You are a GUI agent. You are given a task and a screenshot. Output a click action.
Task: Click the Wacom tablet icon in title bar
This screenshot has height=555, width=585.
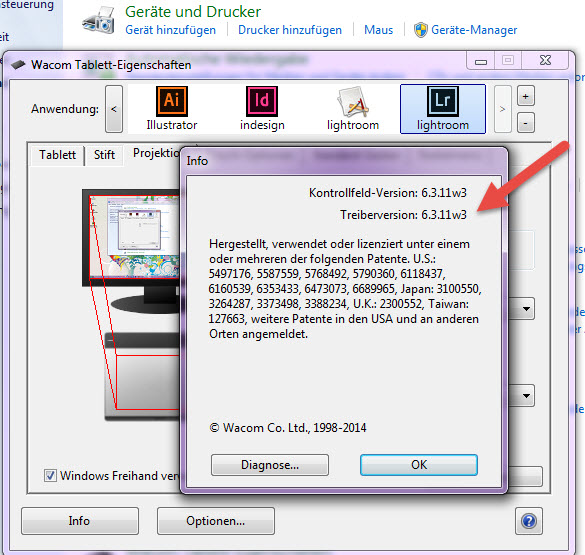(x=18, y=65)
